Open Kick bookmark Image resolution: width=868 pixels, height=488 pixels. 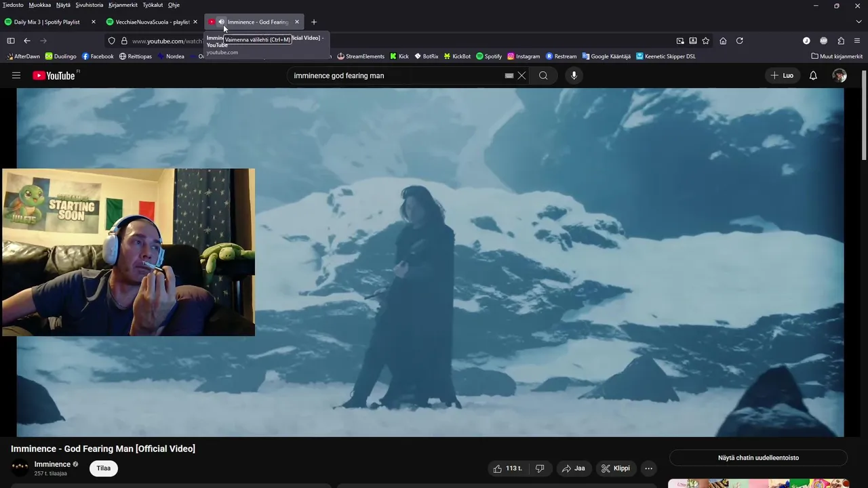click(x=399, y=56)
